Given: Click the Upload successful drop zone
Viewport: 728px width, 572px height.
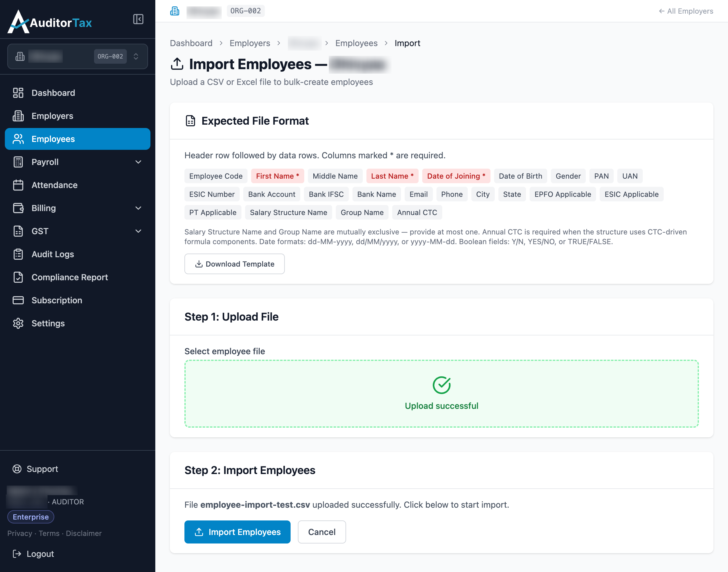Looking at the screenshot, I should (x=441, y=394).
